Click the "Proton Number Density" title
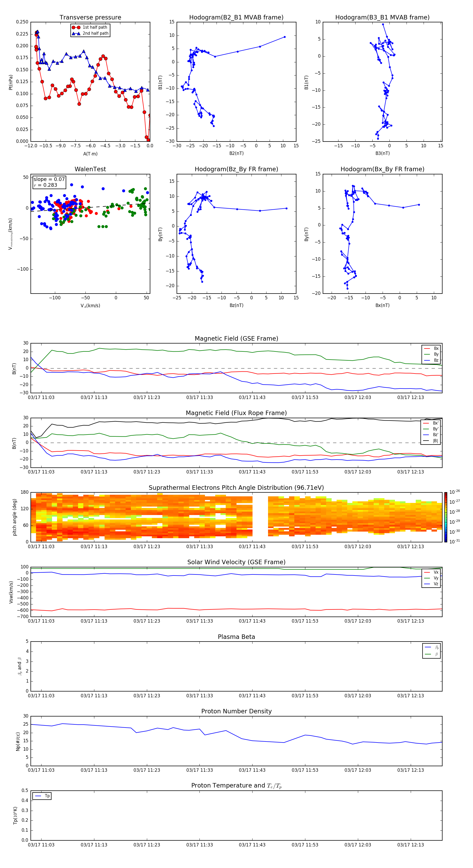 [x=236, y=711]
